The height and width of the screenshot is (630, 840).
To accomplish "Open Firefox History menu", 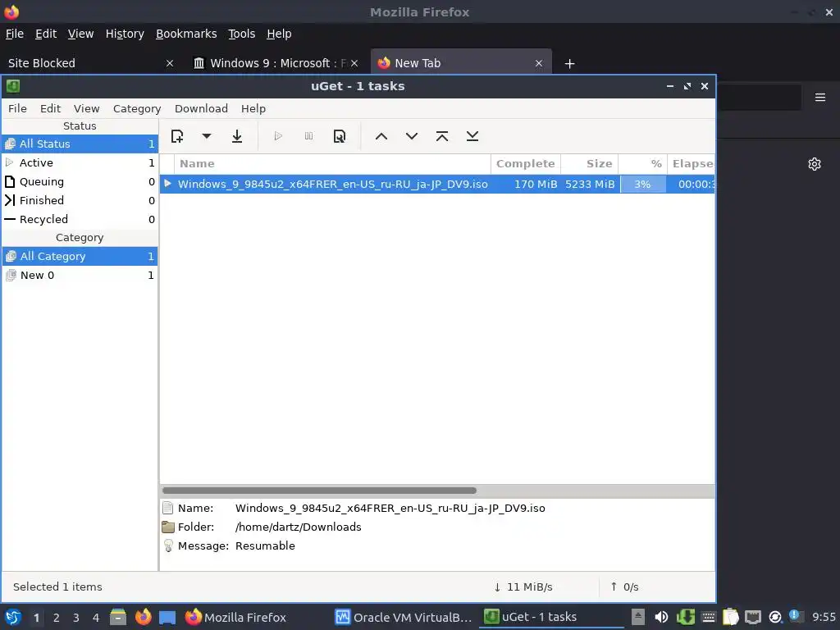I will (x=125, y=34).
